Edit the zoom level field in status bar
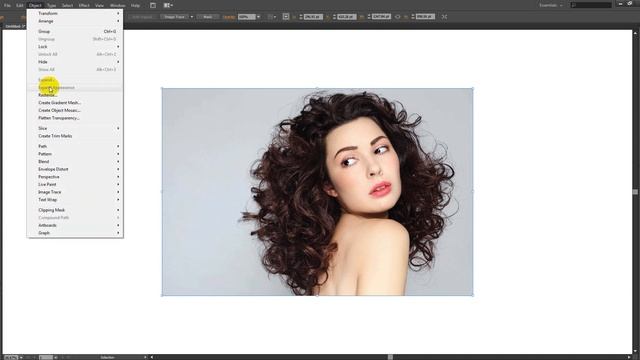The image size is (640, 360). point(11,357)
